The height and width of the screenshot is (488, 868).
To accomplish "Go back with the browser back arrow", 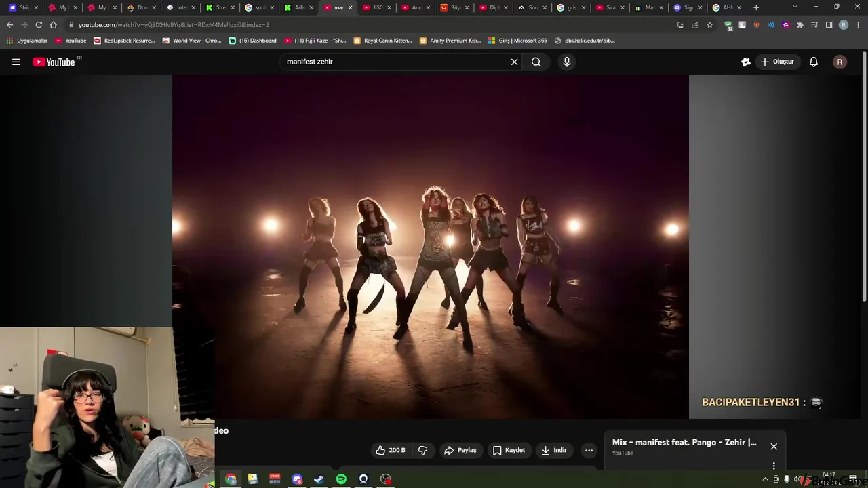I will click(x=9, y=25).
